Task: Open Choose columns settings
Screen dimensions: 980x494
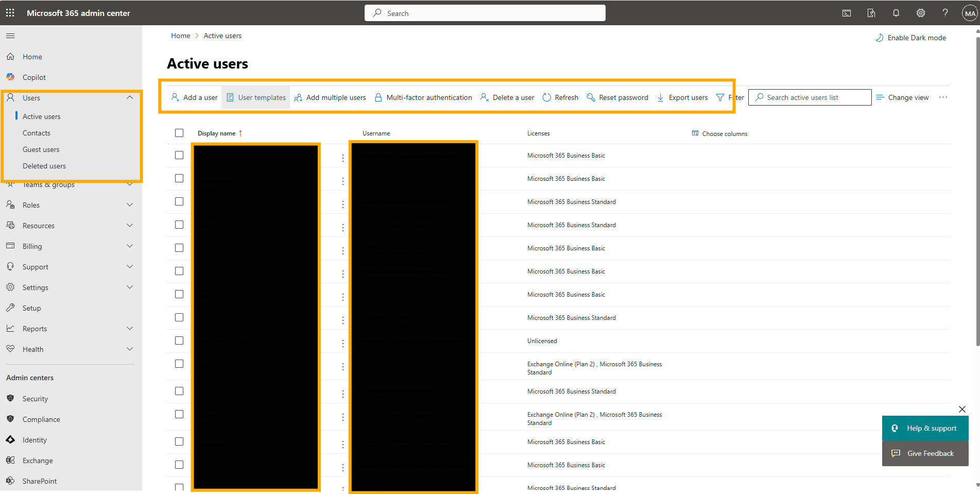Action: [719, 133]
